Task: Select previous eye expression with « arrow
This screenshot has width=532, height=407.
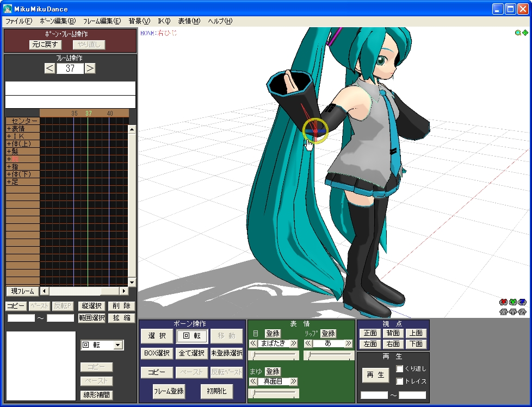Action: pos(253,343)
